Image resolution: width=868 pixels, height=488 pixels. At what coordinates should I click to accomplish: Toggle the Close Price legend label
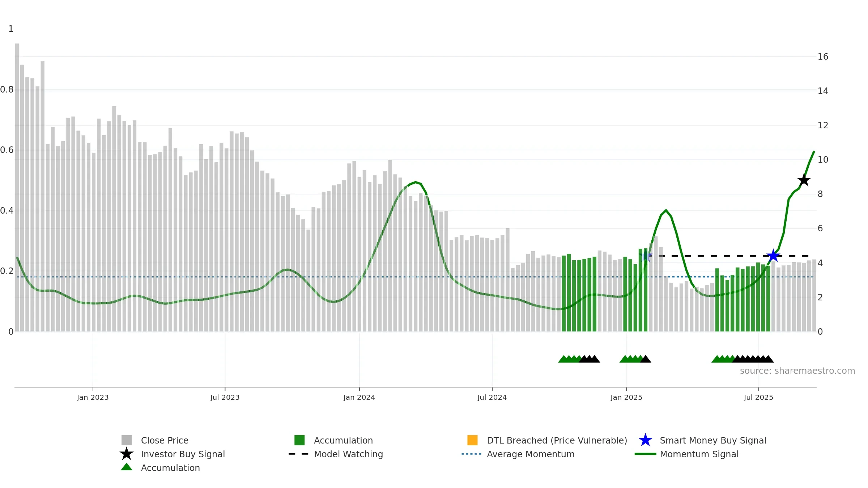(165, 440)
